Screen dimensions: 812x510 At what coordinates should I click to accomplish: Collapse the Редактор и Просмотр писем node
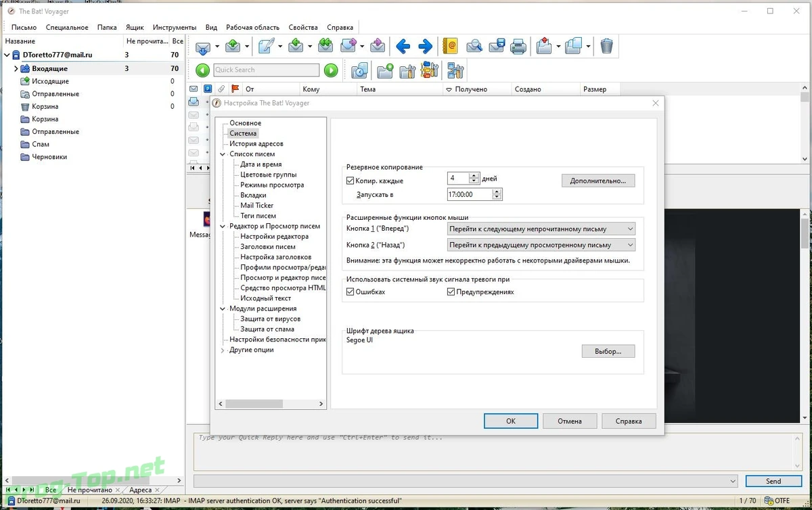[223, 226]
